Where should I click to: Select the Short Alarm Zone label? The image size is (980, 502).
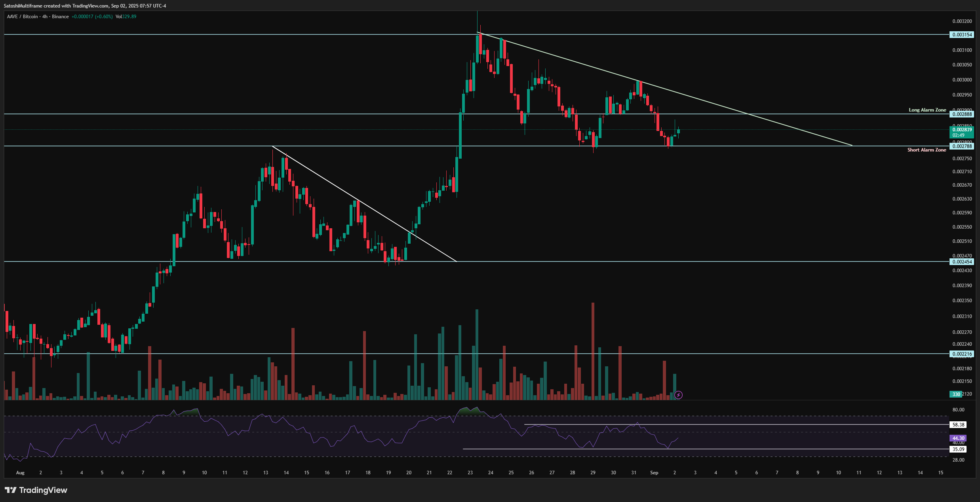(927, 150)
